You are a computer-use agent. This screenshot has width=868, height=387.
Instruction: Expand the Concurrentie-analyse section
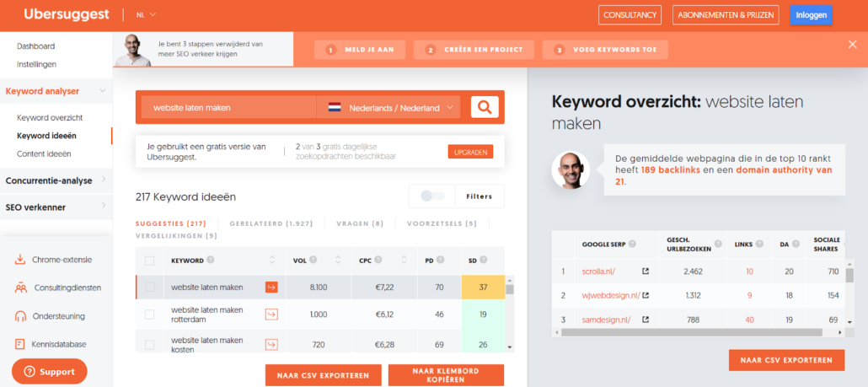[x=103, y=180]
